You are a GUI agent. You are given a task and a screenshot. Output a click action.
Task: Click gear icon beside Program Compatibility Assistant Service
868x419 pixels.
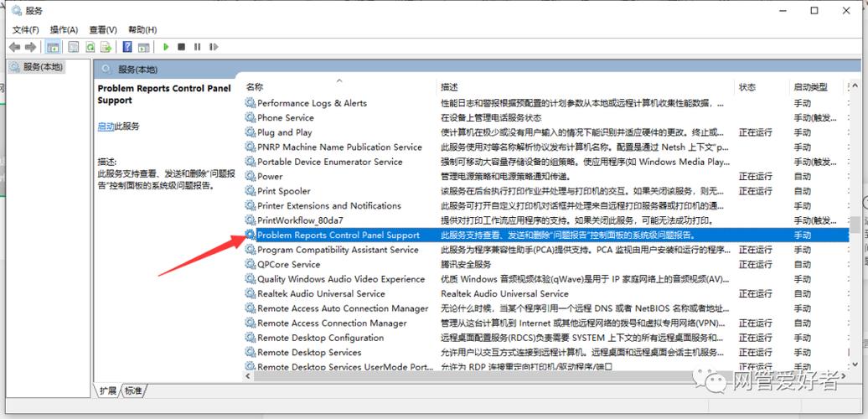point(251,250)
